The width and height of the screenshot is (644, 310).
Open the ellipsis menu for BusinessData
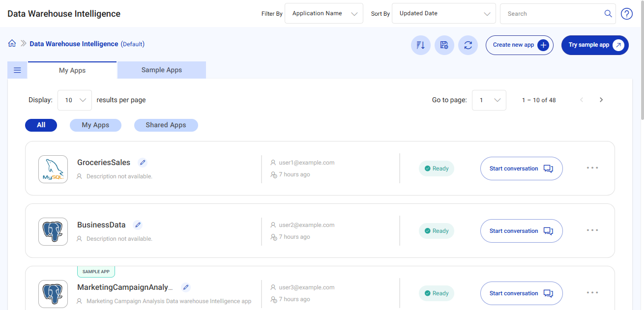(x=592, y=230)
